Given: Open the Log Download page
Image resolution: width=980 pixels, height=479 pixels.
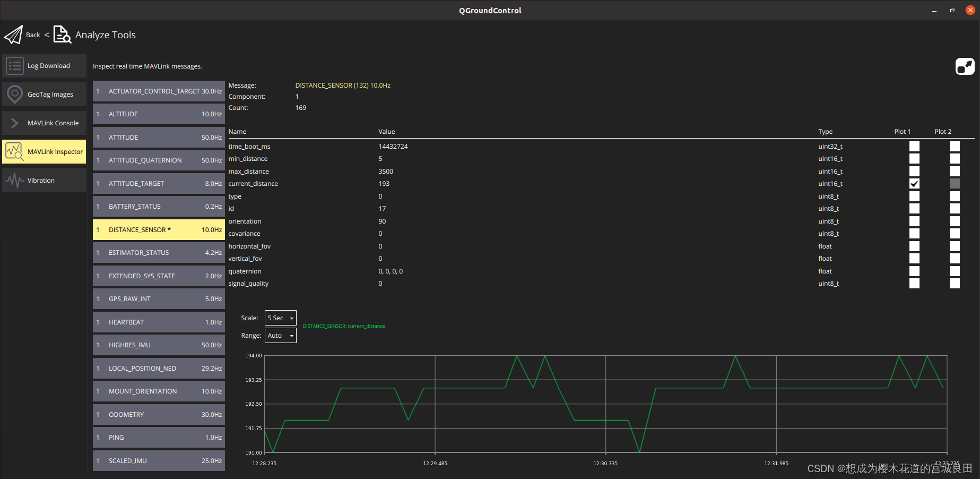Looking at the screenshot, I should click(44, 66).
